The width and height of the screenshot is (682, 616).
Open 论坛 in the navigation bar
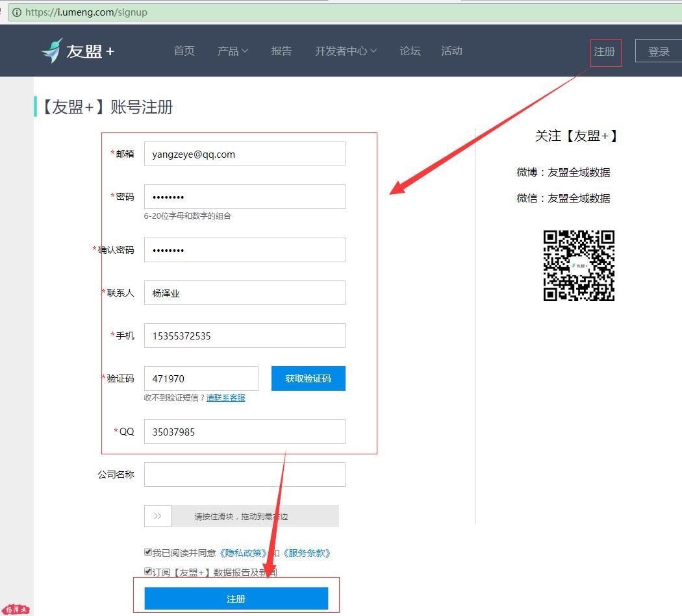(x=410, y=51)
